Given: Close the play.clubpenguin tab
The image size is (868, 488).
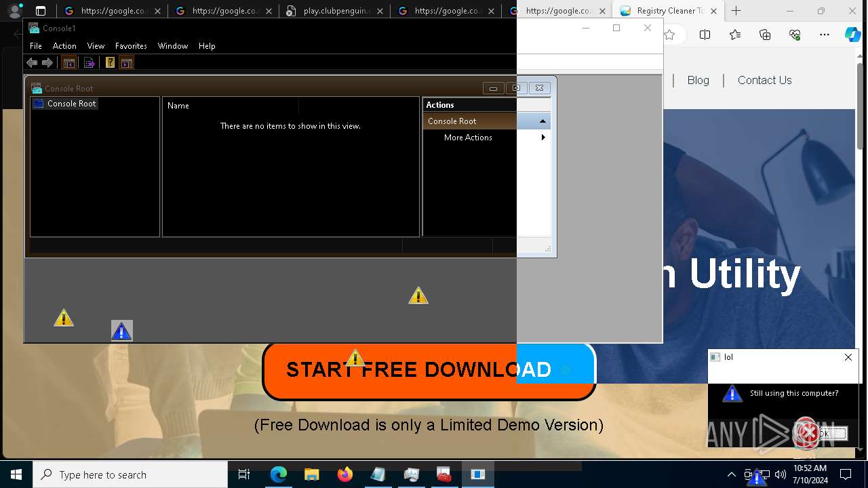Looking at the screenshot, I should [x=380, y=11].
